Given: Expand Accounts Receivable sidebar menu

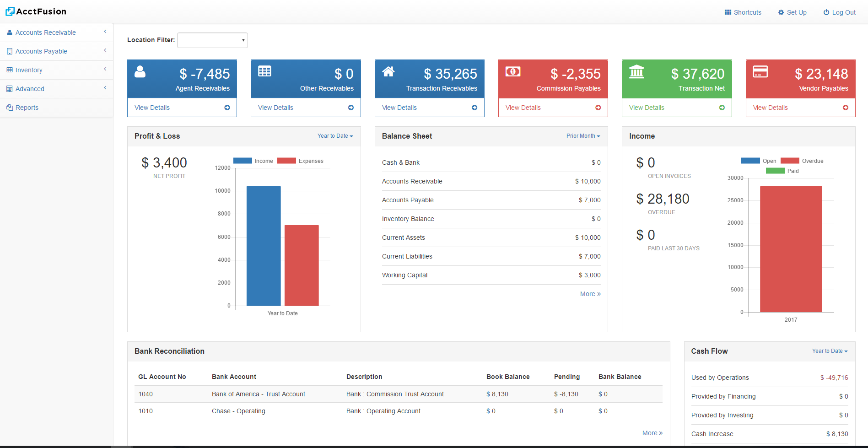Looking at the screenshot, I should pyautogui.click(x=46, y=32).
